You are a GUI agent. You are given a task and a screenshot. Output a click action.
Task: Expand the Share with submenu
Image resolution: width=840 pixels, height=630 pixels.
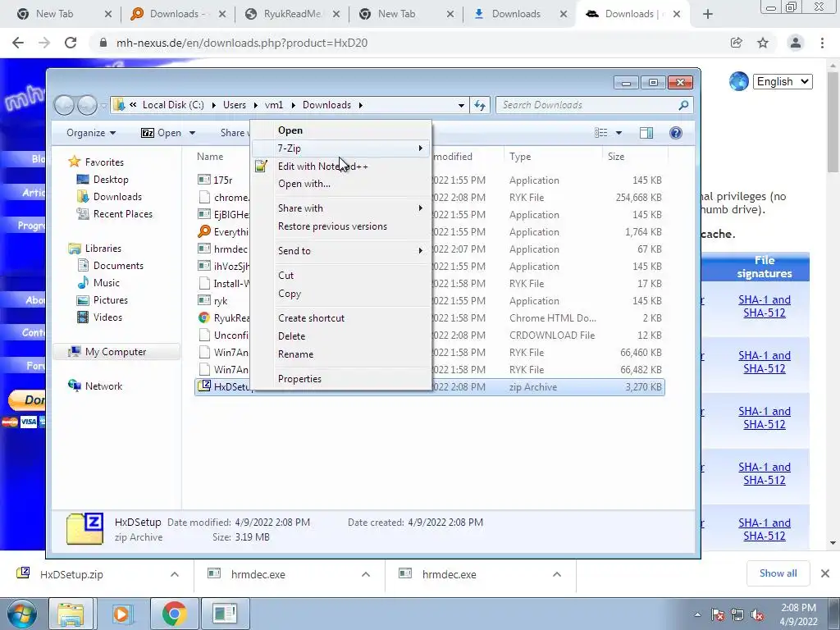[x=340, y=208]
